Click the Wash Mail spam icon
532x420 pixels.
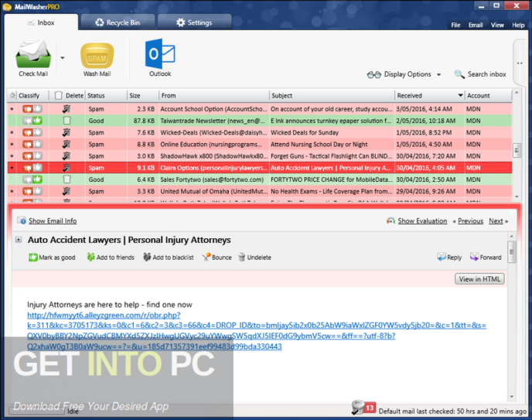tap(97, 56)
